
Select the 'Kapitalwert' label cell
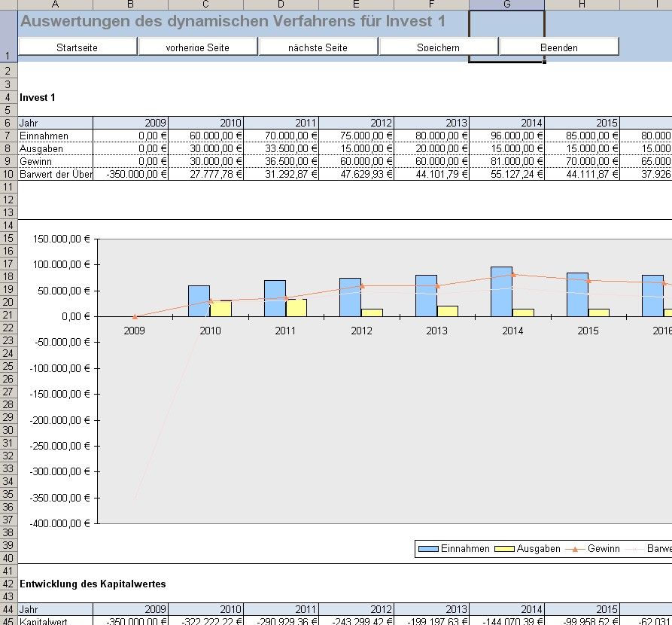coord(55,620)
